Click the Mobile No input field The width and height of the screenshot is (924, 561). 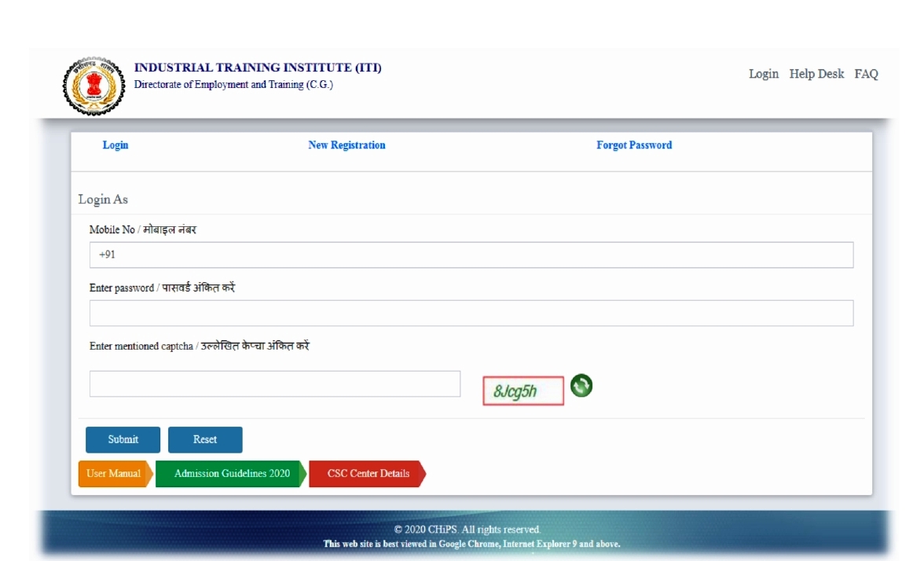tap(471, 254)
